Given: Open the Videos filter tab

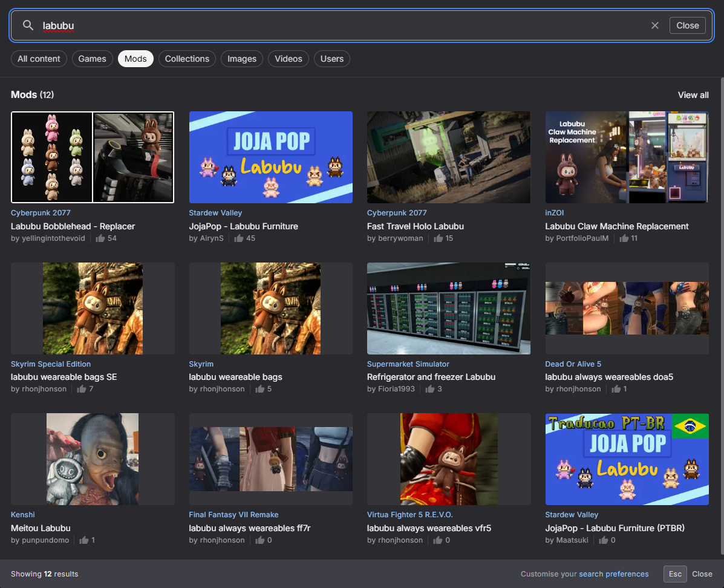Looking at the screenshot, I should tap(289, 59).
